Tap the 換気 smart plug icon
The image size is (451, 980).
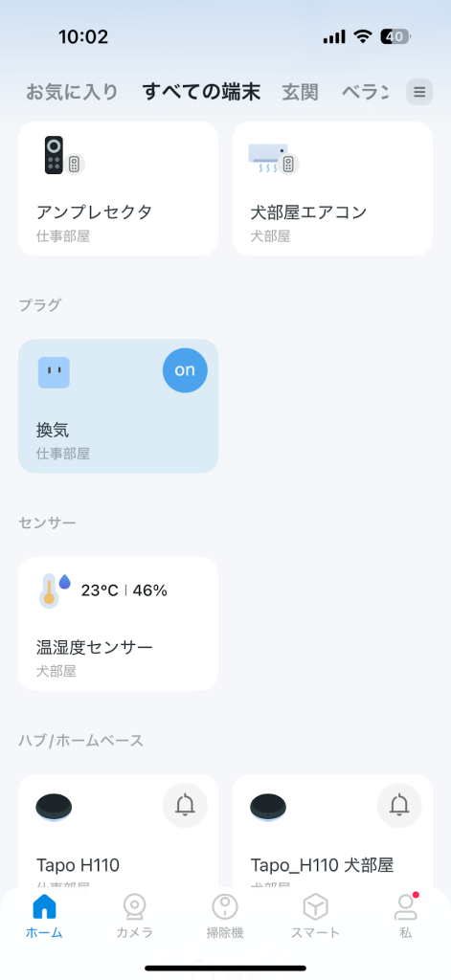tap(54, 373)
